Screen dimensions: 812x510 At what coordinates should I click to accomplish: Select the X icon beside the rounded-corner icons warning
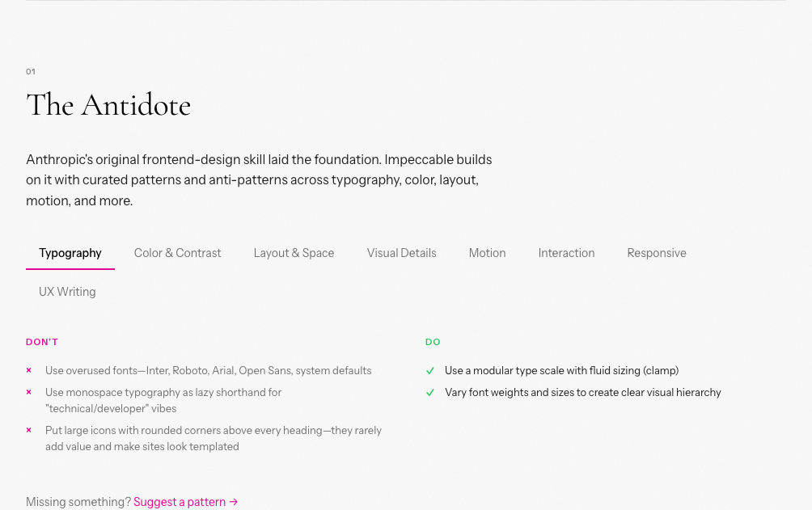click(x=29, y=430)
